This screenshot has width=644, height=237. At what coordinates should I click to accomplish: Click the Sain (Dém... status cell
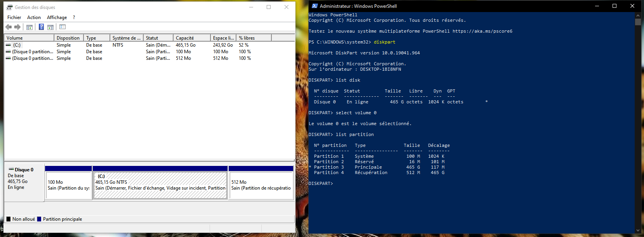click(158, 45)
